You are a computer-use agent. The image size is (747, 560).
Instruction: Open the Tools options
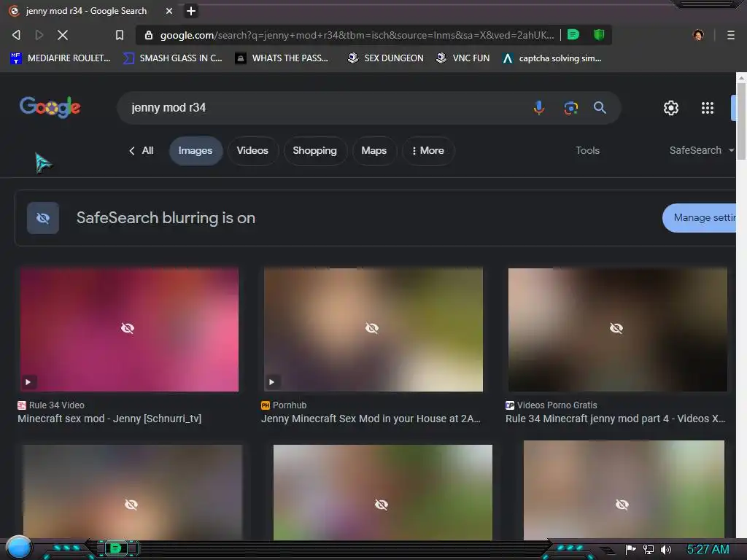587,150
